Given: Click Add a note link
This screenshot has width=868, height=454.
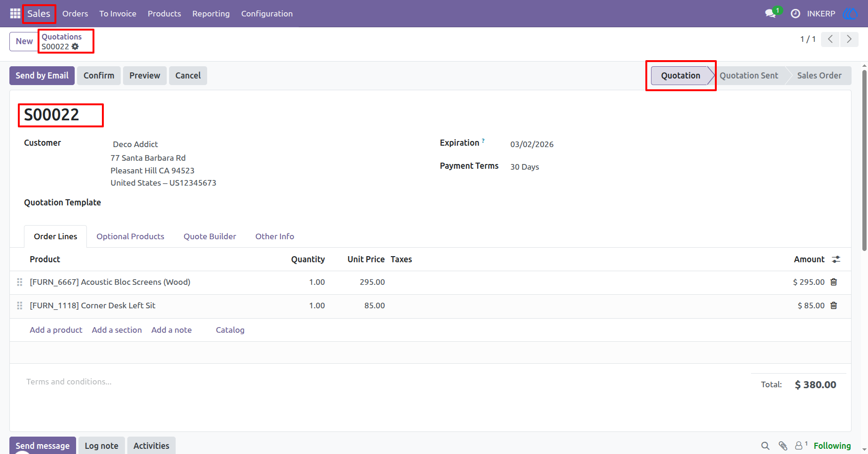Looking at the screenshot, I should [171, 330].
